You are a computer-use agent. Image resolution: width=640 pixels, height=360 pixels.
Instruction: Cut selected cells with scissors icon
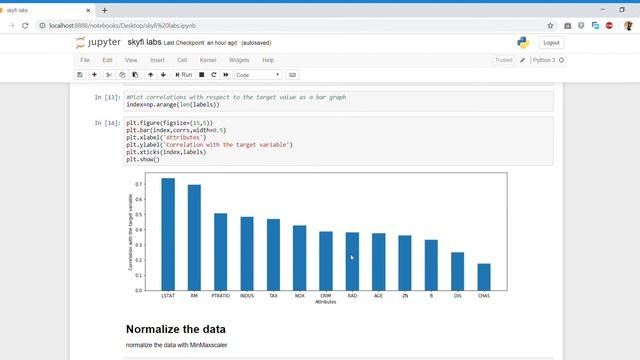coord(109,75)
